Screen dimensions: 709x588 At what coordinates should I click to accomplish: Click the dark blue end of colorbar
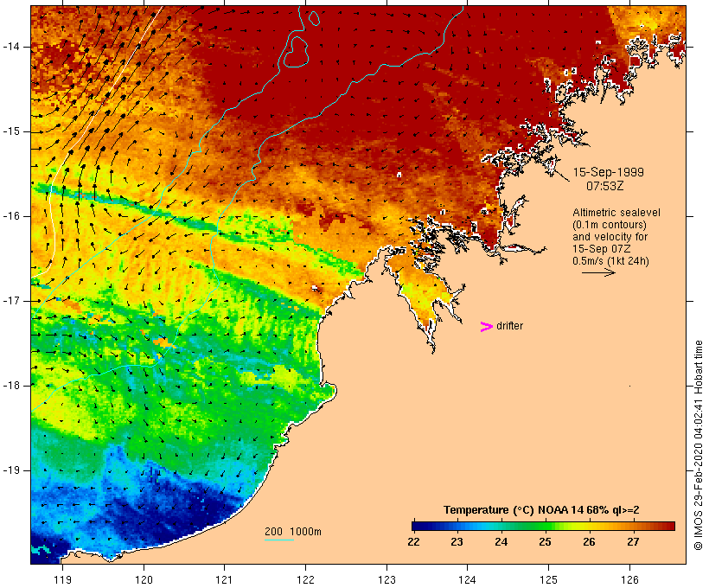tap(418, 526)
